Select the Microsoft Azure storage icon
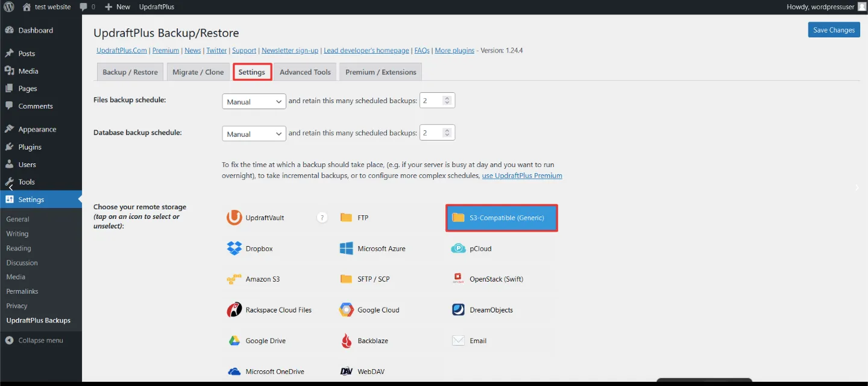The width and height of the screenshot is (868, 386). coord(346,248)
